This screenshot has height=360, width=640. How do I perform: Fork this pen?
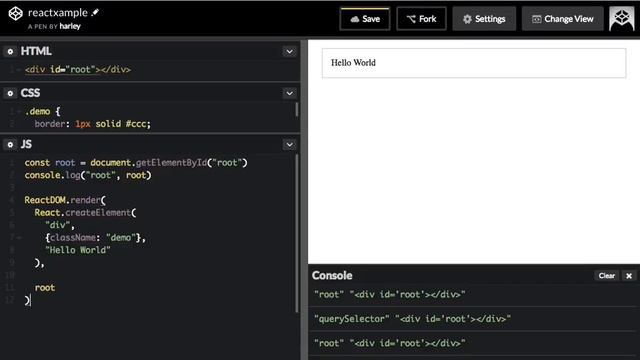point(422,19)
